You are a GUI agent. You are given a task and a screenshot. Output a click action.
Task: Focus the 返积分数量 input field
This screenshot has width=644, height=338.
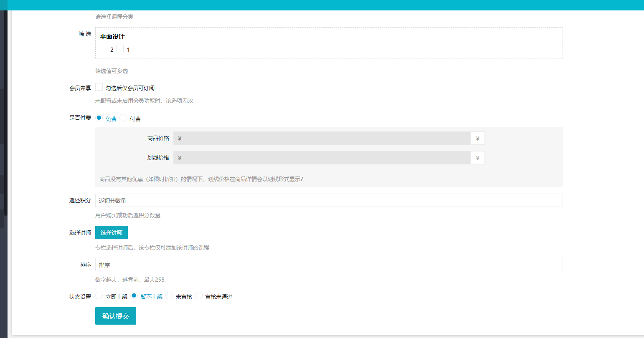[x=329, y=200]
